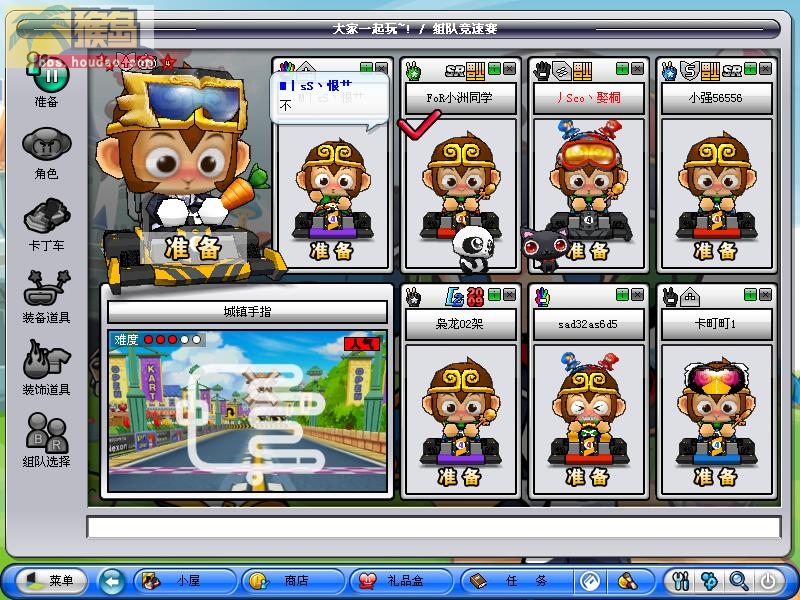Click the 城镇手指 track name bar
The width and height of the screenshot is (800, 600).
pyautogui.click(x=247, y=312)
